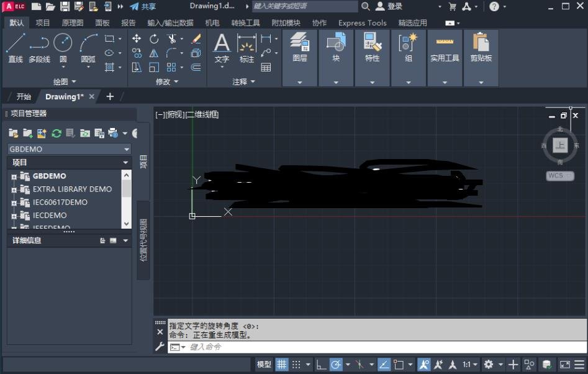Switch to the Start (开始) file tab
The width and height of the screenshot is (588, 374).
point(24,97)
